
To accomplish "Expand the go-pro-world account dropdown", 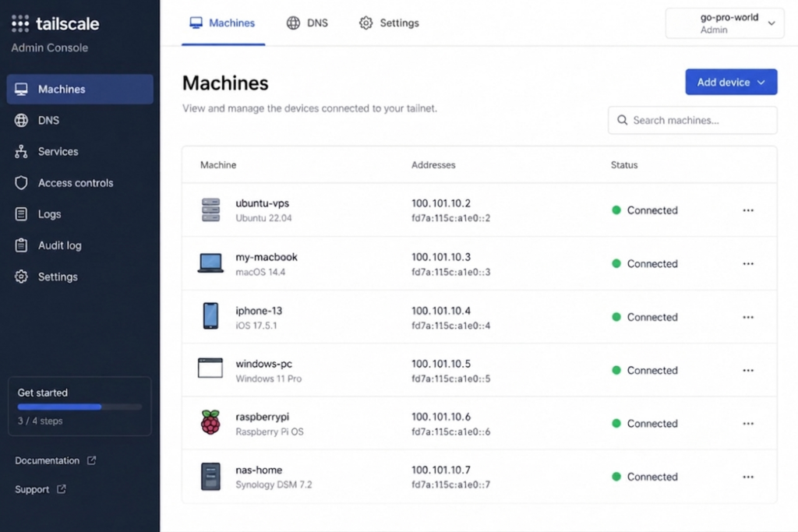I will 724,23.
